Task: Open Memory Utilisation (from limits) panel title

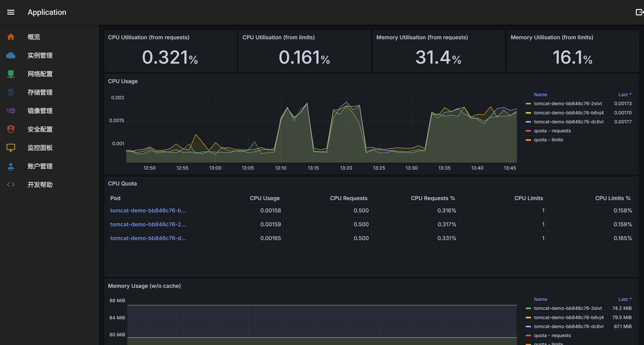Action: pos(552,37)
